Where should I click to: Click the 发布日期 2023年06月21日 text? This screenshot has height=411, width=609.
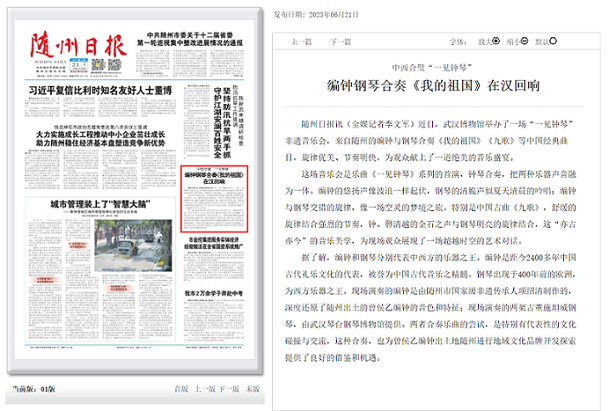coord(316,15)
